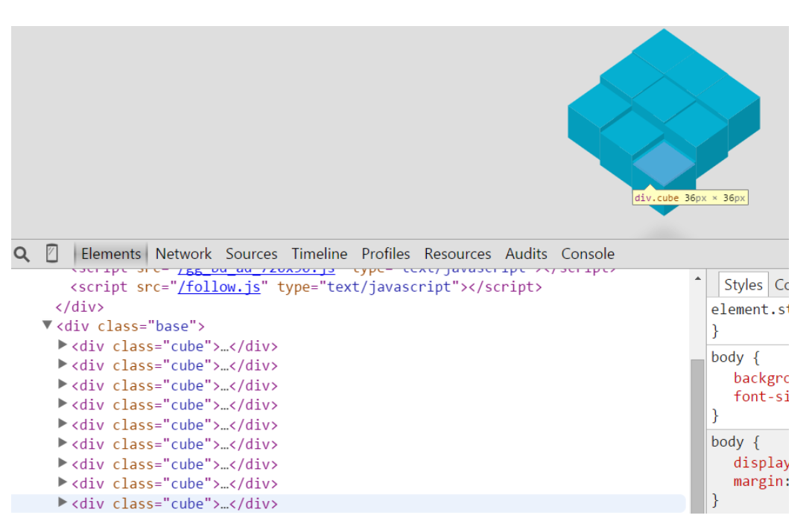Click the highlighted cube face in page

[x=664, y=164]
